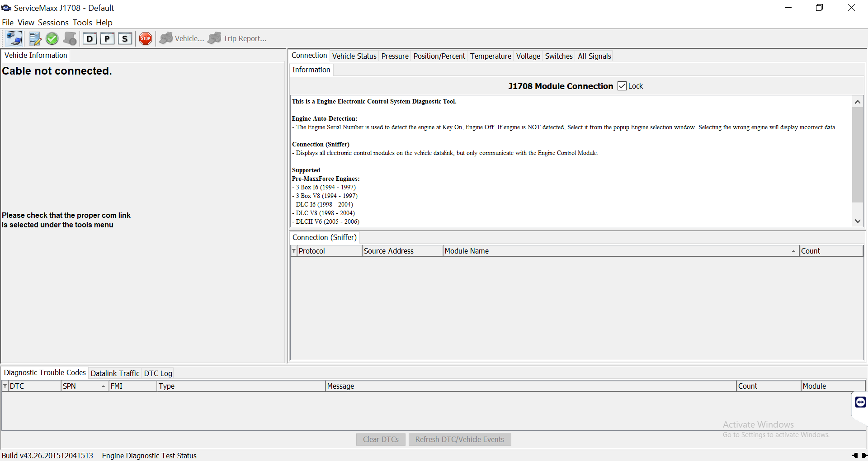Switch to the Datalink Traffic tab
Image resolution: width=868 pixels, height=461 pixels.
115,373
